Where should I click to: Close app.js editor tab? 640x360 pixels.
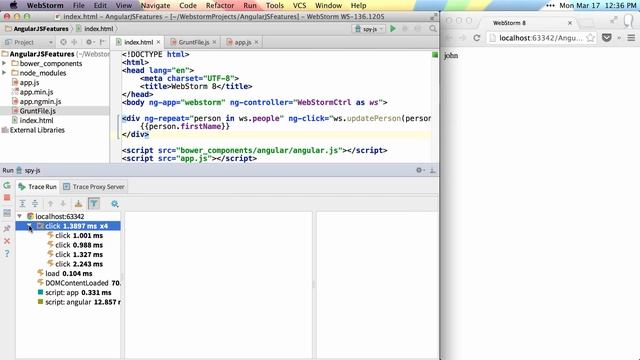coord(256,42)
